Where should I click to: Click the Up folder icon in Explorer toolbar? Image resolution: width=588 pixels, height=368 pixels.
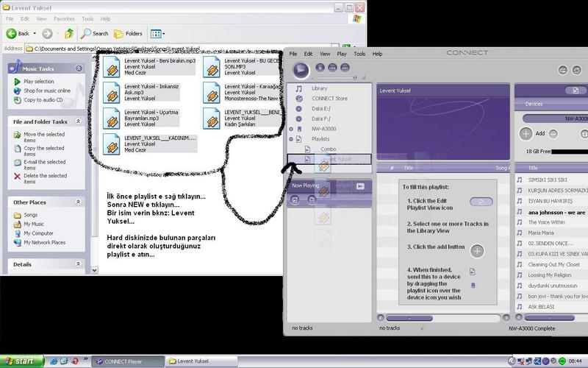pyautogui.click(x=69, y=33)
